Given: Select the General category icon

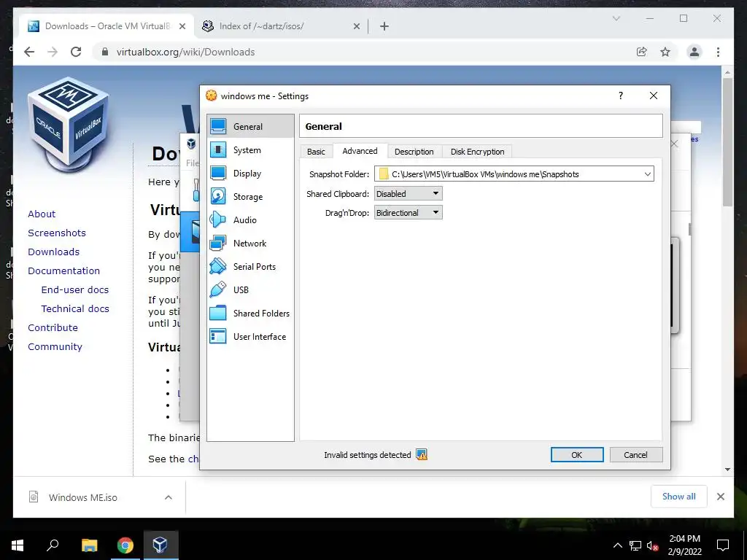Looking at the screenshot, I should coord(218,126).
